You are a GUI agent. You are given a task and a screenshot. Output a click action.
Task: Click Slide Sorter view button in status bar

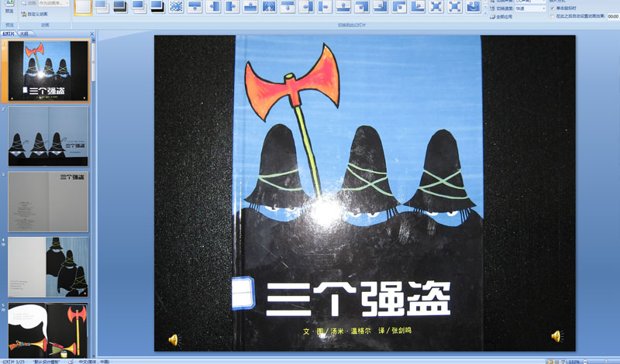coord(556,362)
